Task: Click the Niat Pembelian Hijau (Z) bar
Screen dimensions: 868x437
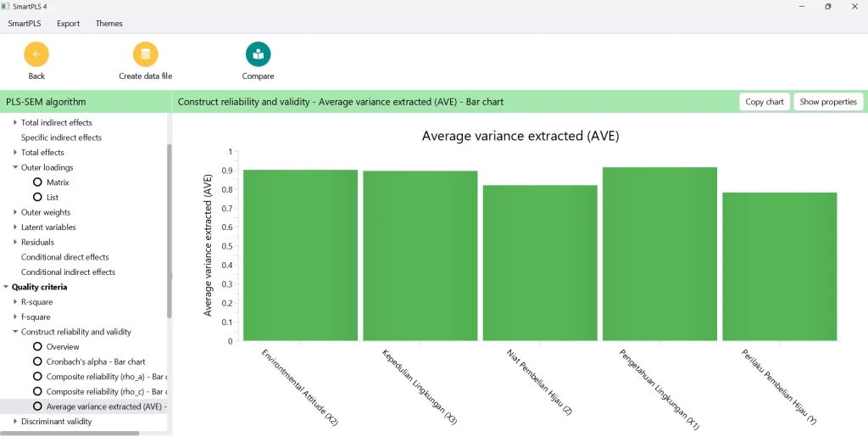Action: click(540, 263)
